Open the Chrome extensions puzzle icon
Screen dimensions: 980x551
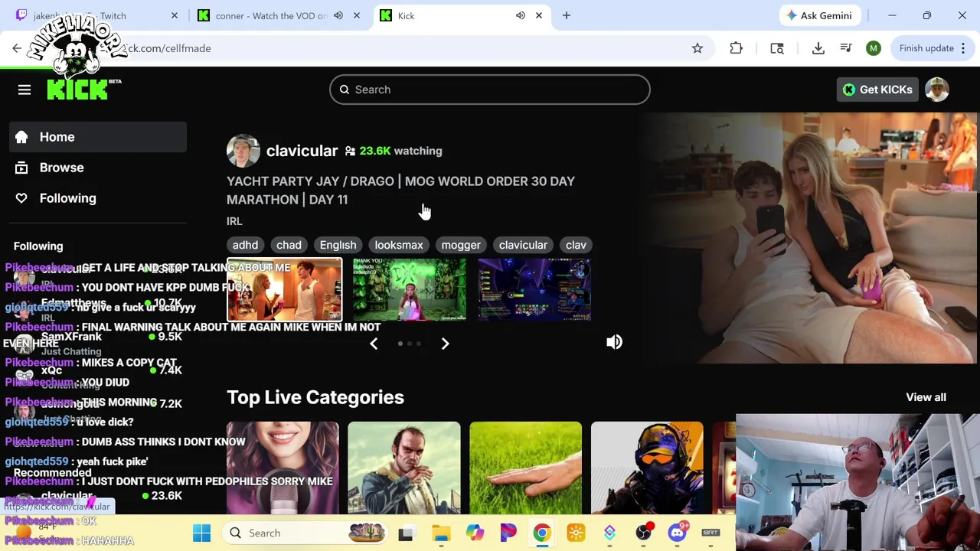coord(736,48)
